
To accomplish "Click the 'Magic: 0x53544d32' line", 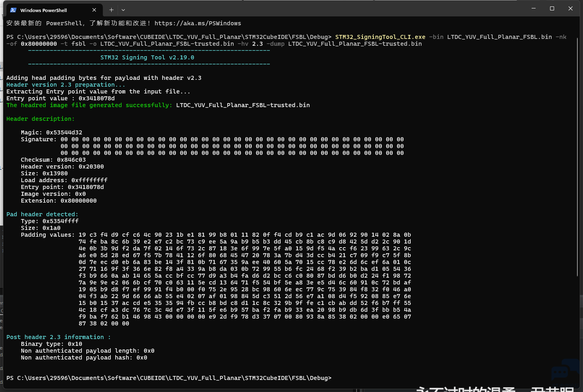I will (x=51, y=132).
